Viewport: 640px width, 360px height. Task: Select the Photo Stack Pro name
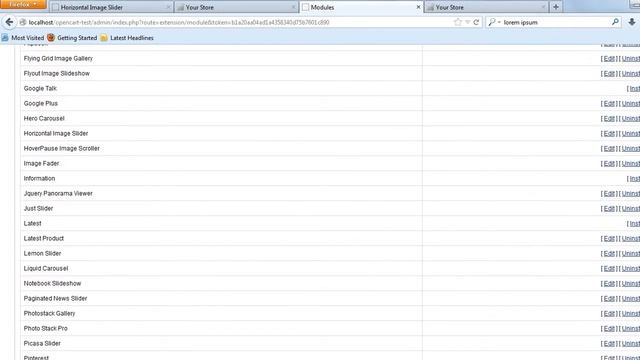click(46, 329)
